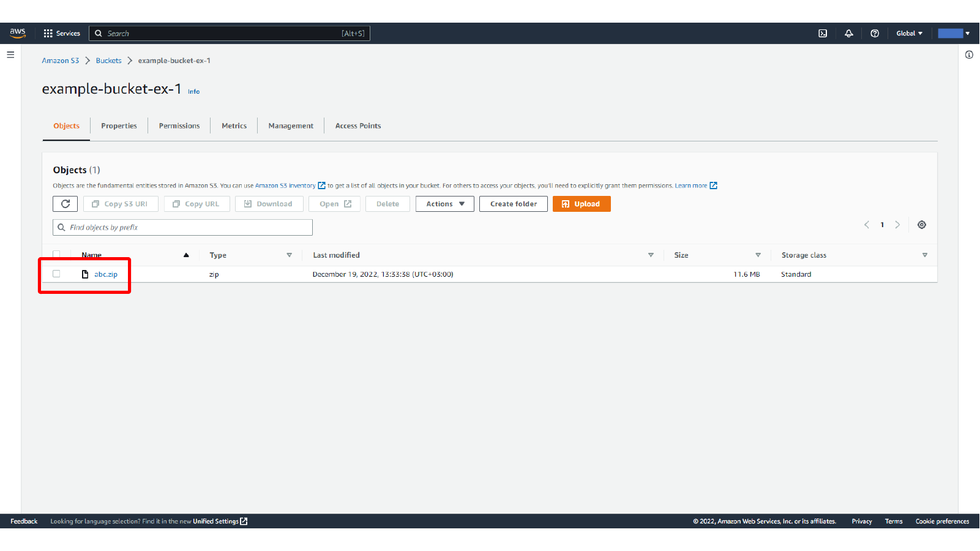980x551 pixels.
Task: Open the help question mark menu
Action: tap(875, 33)
